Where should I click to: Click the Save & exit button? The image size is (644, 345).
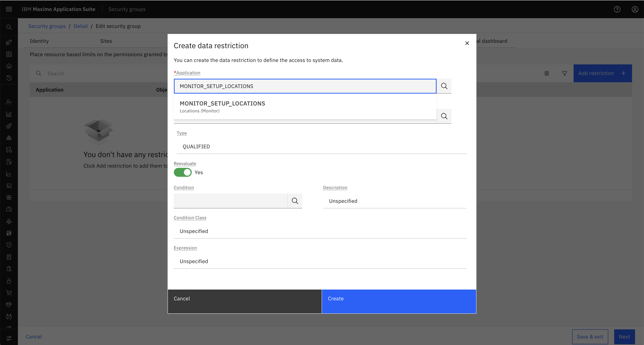pyautogui.click(x=590, y=337)
